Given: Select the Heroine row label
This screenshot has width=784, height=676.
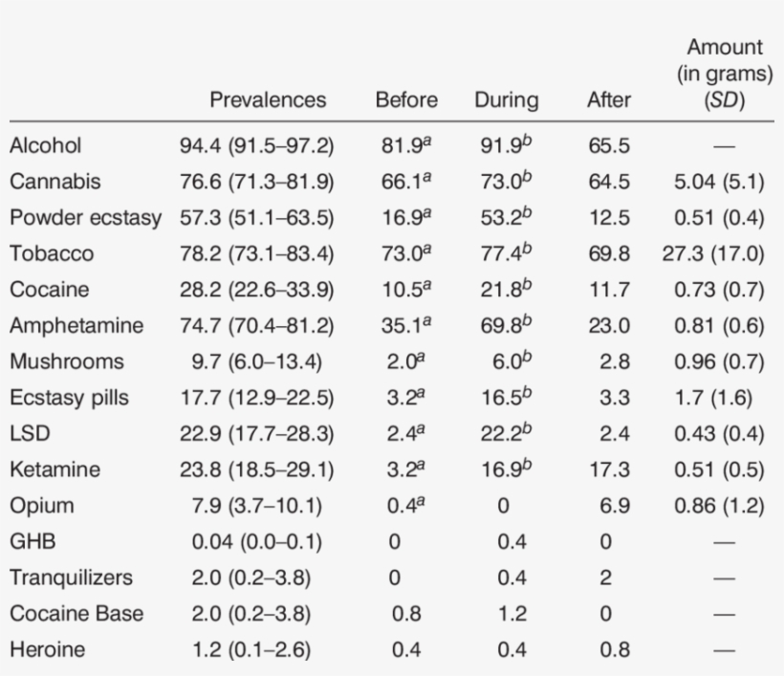Looking at the screenshot, I should pyautogui.click(x=47, y=650).
